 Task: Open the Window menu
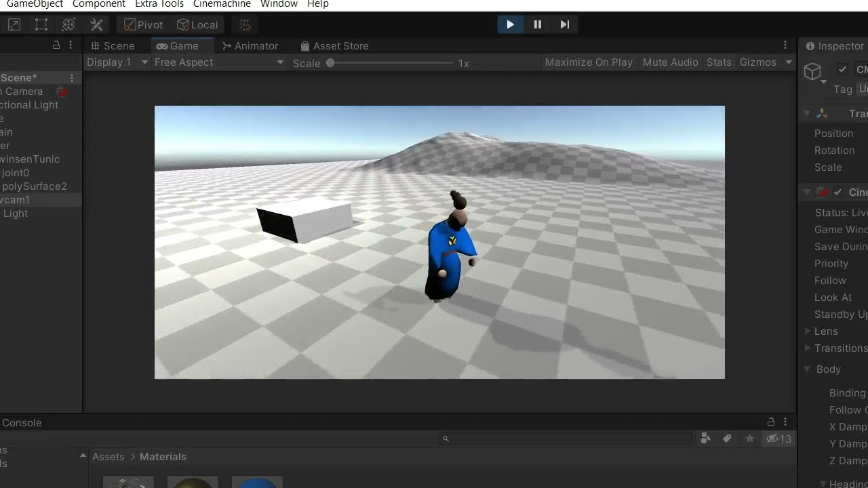pos(279,4)
